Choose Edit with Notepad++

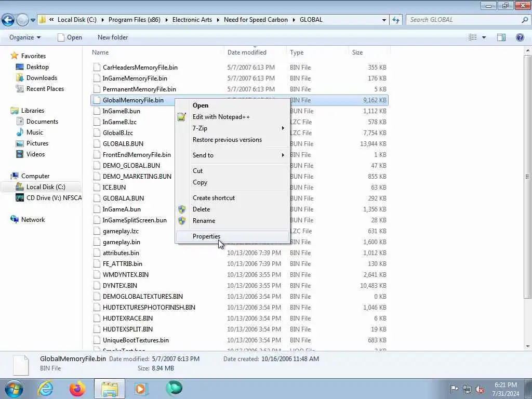click(x=232, y=117)
